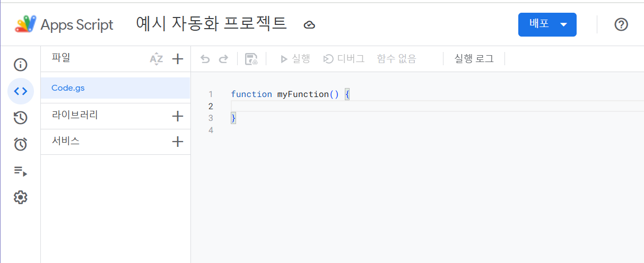Click the redo arrow in toolbar

pyautogui.click(x=223, y=59)
